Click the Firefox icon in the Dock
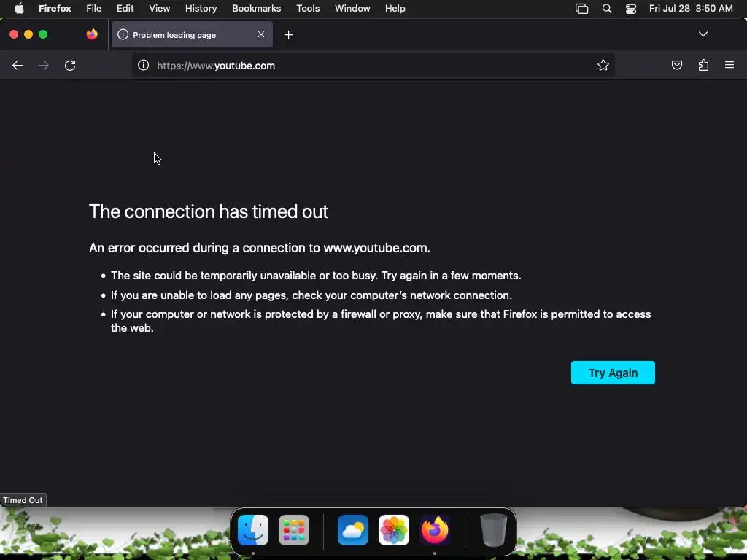Image resolution: width=747 pixels, height=560 pixels. coord(435,530)
